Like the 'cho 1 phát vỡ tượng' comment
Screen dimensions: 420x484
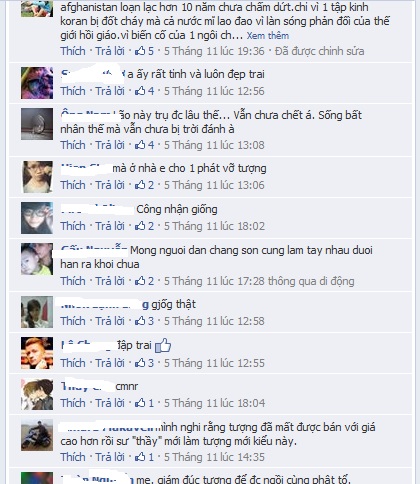(73, 185)
